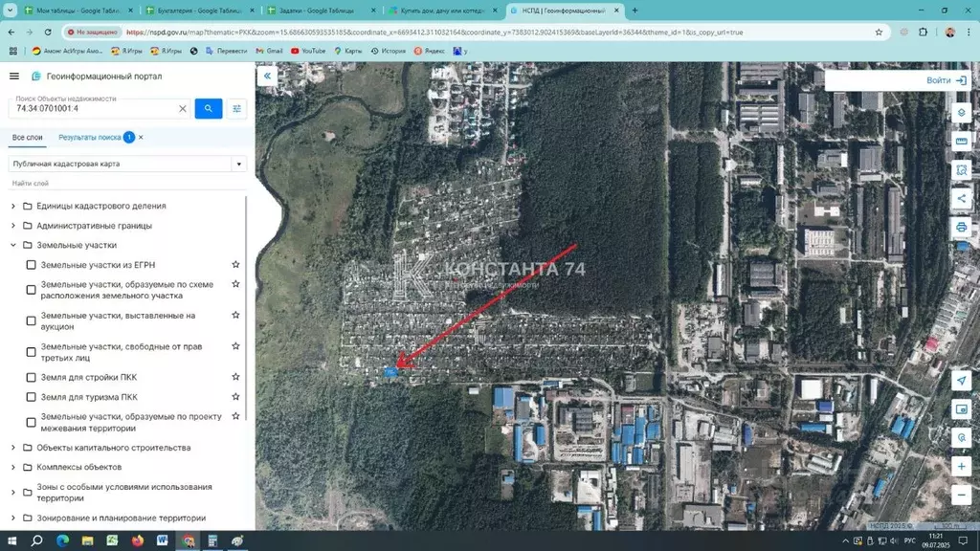Check 'свободные от прав третьих лиц' layer
Screen dimensions: 980x551
31,352
